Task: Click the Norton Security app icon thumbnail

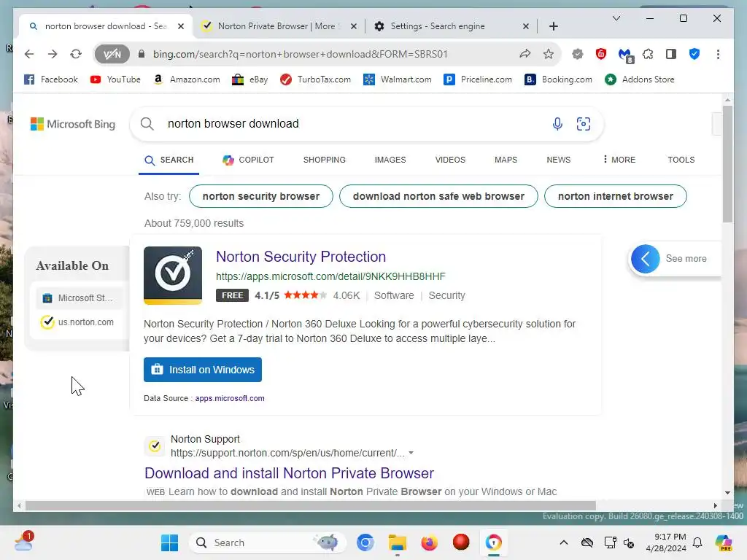Action: tap(173, 276)
